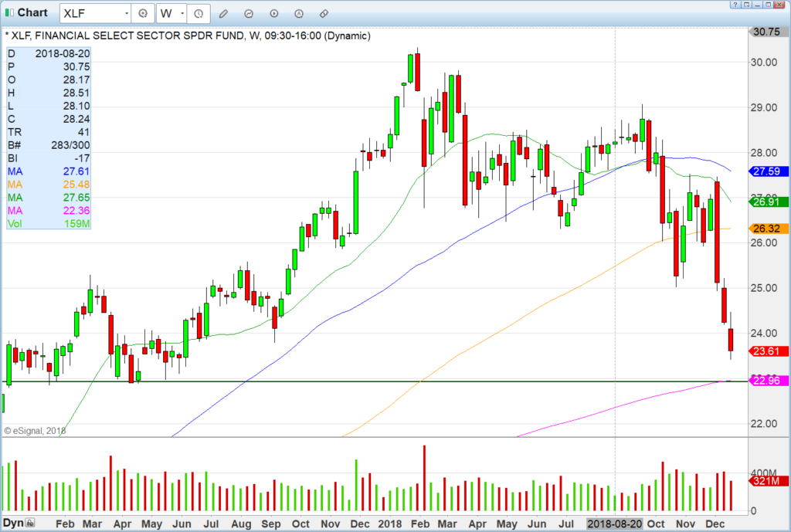Click the close value 28.24
This screenshot has height=532, width=791.
[x=76, y=119]
